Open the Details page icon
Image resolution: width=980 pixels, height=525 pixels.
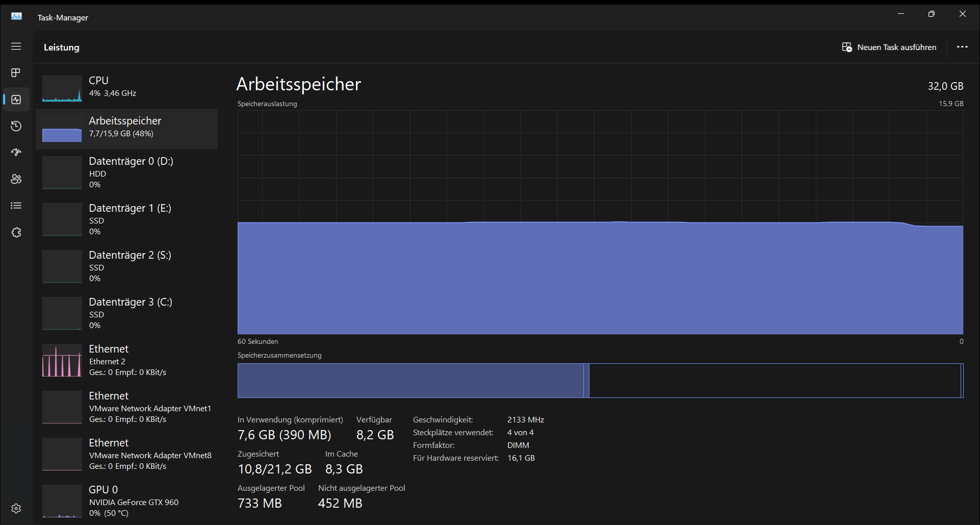tap(16, 206)
